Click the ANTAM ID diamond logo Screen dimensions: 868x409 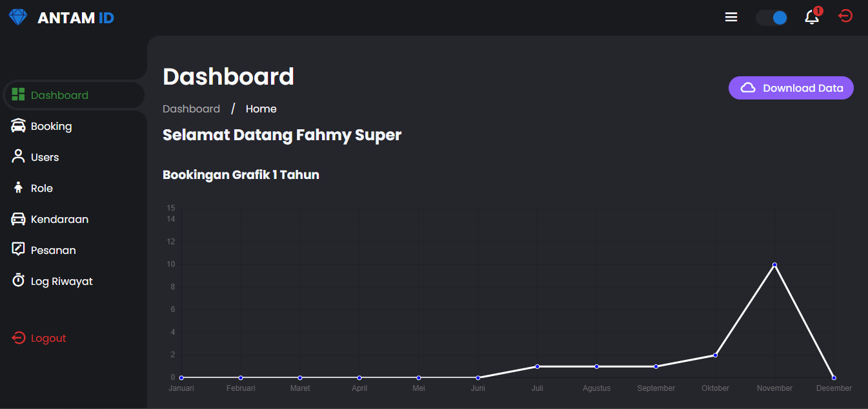click(x=17, y=16)
